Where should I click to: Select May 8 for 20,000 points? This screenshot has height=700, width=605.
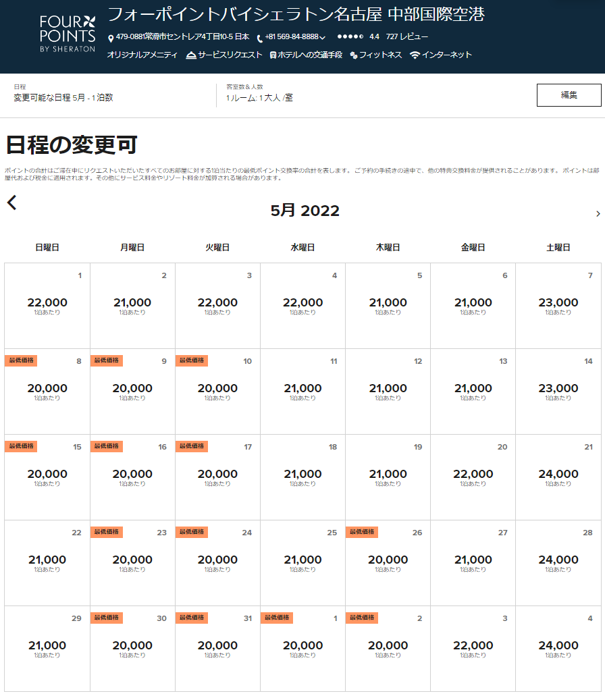(47, 392)
